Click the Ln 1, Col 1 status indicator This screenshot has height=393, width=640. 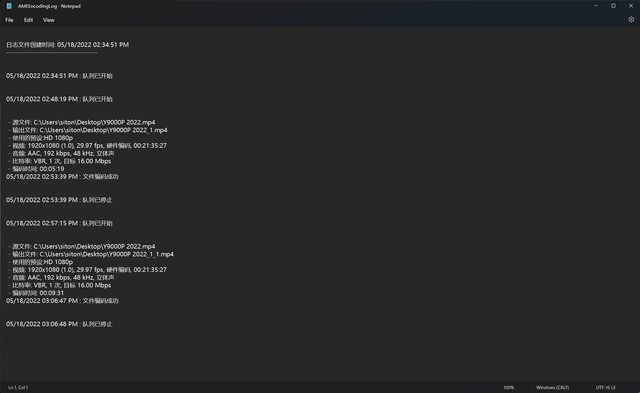click(18, 387)
